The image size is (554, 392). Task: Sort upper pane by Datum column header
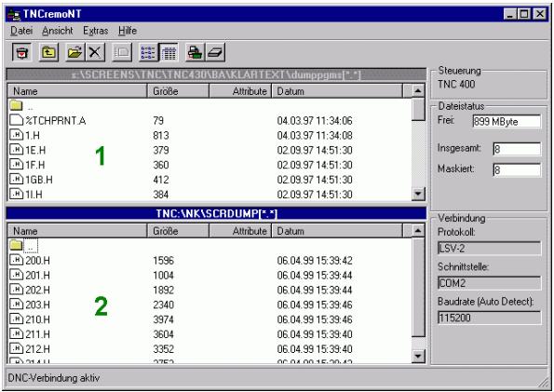[337, 91]
